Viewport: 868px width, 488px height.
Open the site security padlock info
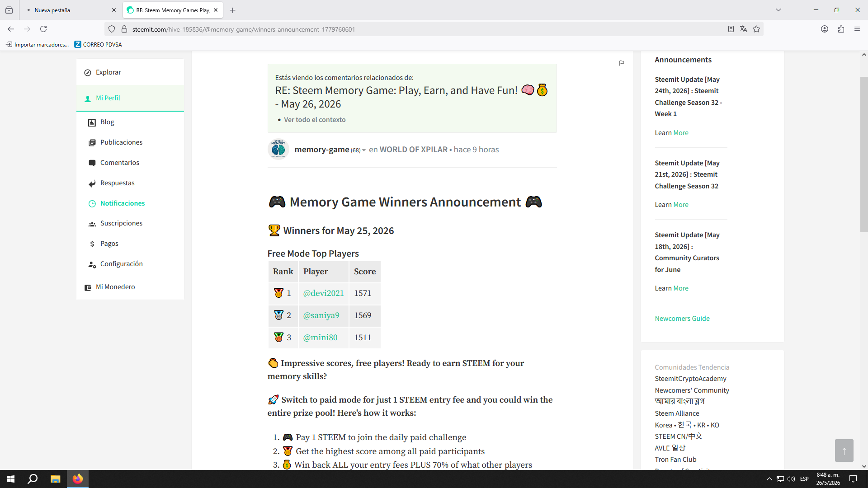[x=124, y=29]
